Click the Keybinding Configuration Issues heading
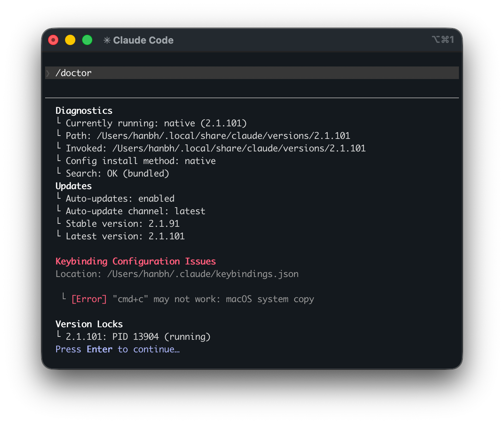This screenshot has width=504, height=424. [136, 261]
